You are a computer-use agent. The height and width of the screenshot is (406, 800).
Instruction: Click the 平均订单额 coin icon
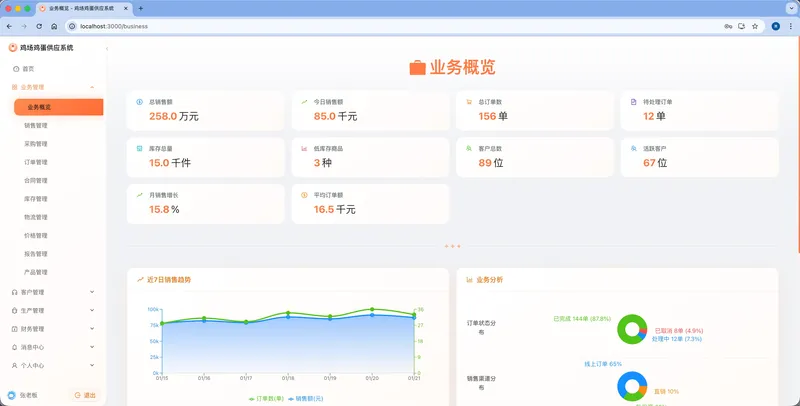(304, 195)
